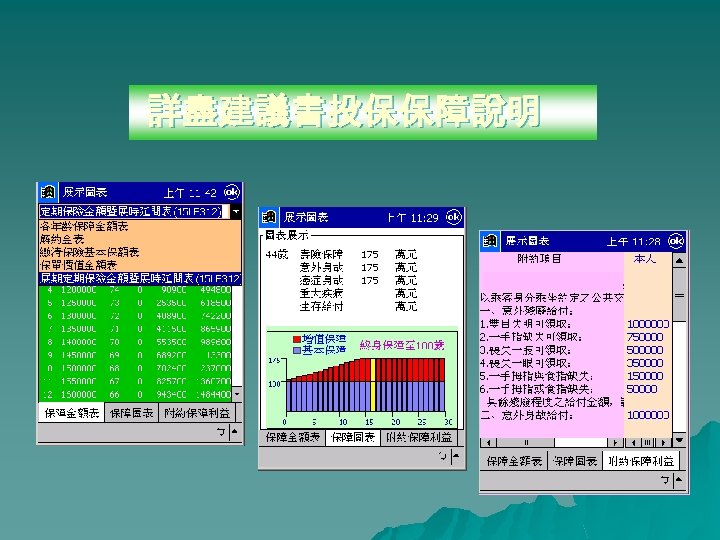Select 解約金表 option in dropdown list
The image size is (720, 540).
(140, 239)
